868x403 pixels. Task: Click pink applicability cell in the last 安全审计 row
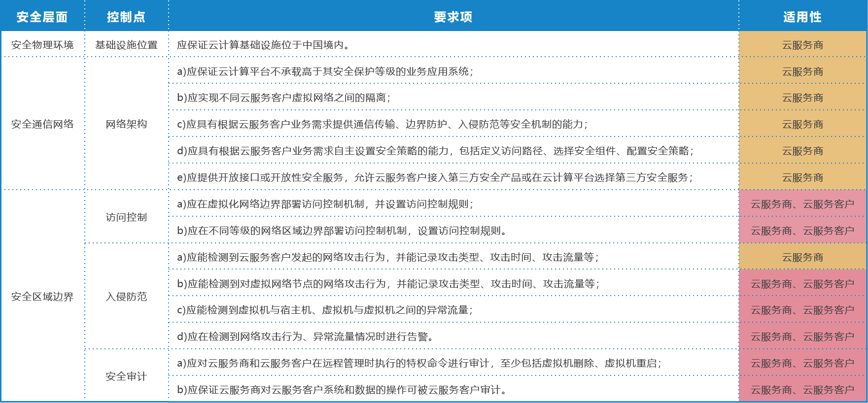coord(802,390)
